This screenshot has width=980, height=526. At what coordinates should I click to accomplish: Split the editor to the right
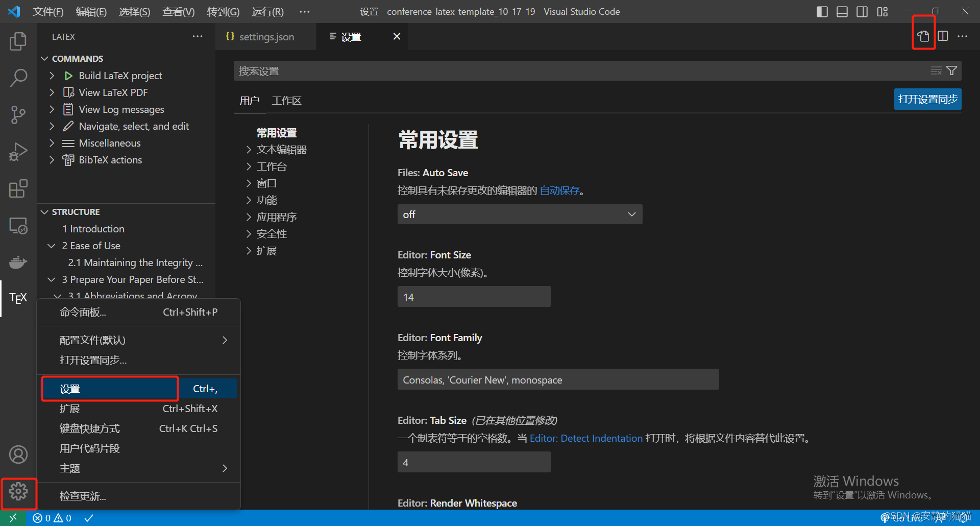click(x=943, y=36)
